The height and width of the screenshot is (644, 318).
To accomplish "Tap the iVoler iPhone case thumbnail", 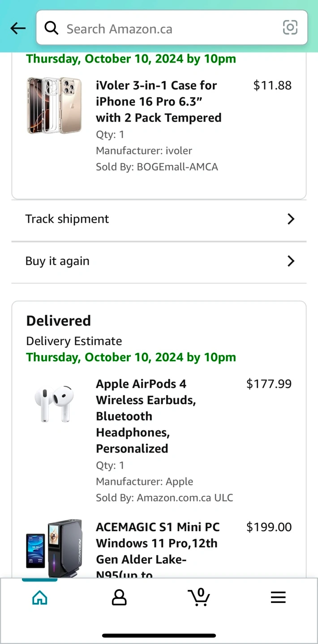I will point(54,105).
